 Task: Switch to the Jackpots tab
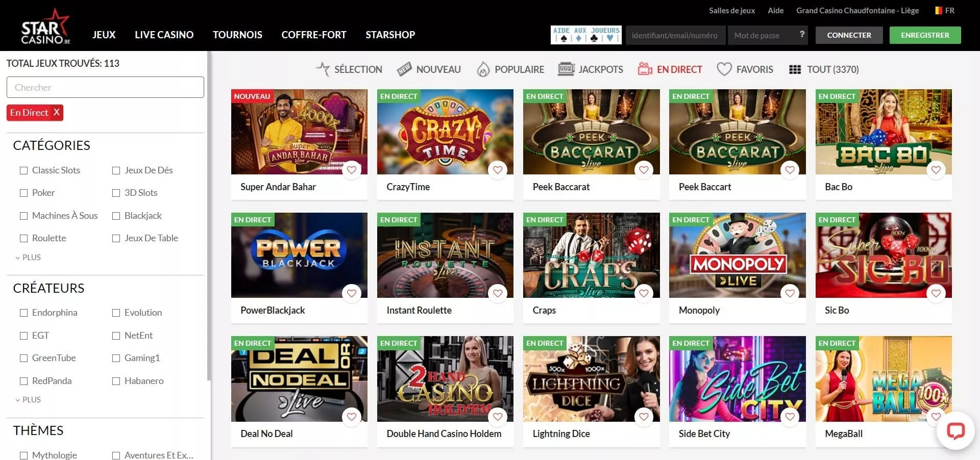point(591,69)
